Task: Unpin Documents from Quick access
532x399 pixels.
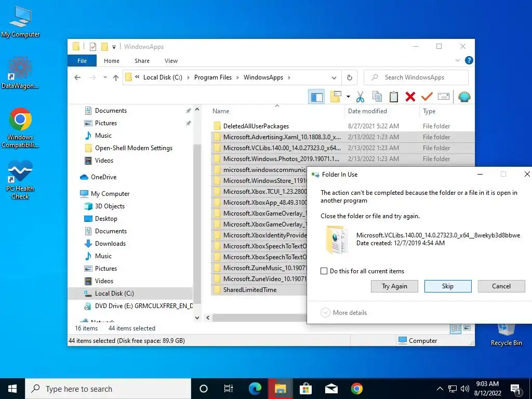Action: coord(188,111)
